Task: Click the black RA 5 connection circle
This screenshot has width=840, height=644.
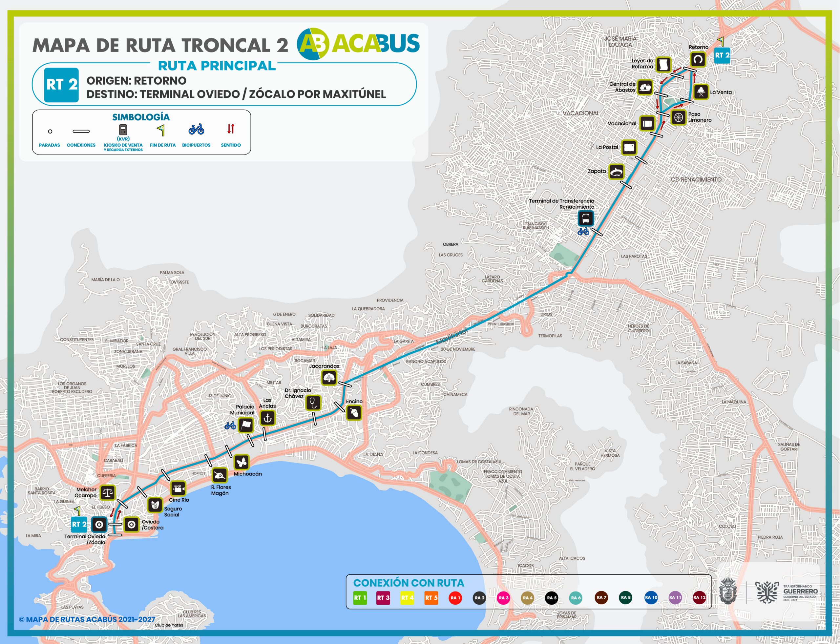Action: tap(552, 598)
